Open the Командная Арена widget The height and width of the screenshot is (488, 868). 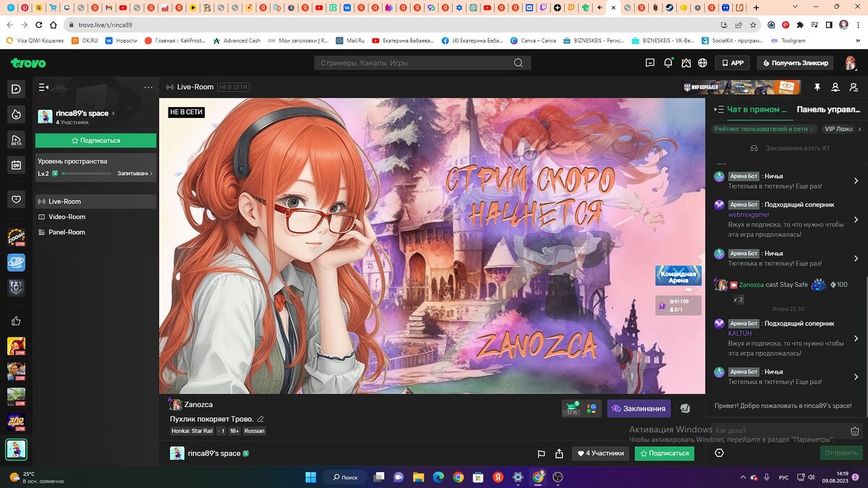click(x=678, y=275)
